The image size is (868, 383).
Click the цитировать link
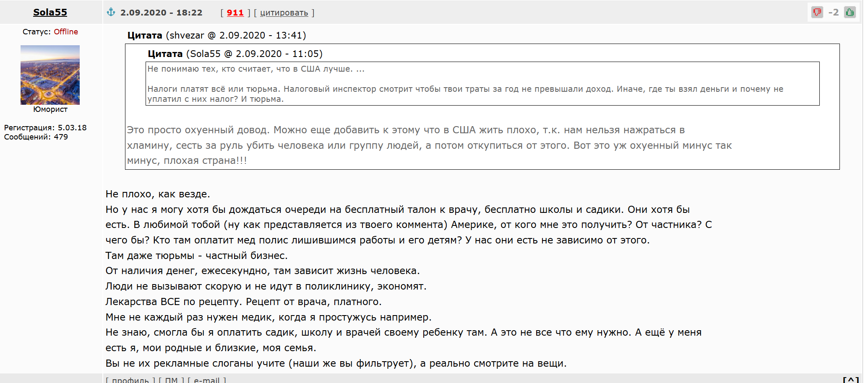point(284,13)
